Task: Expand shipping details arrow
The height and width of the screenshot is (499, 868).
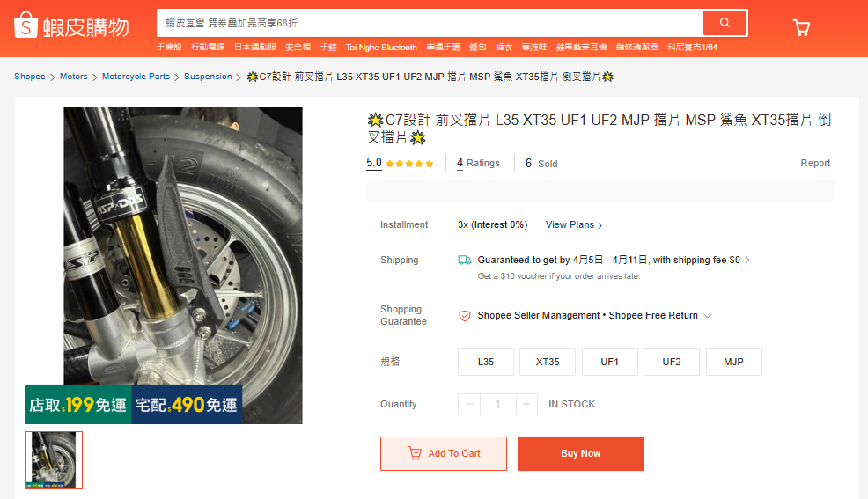Action: coord(747,260)
